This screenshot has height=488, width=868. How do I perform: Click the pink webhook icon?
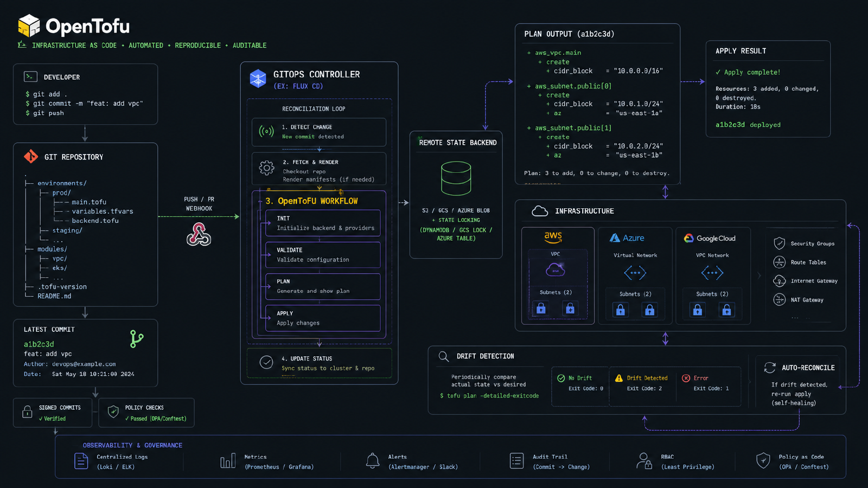click(x=199, y=234)
